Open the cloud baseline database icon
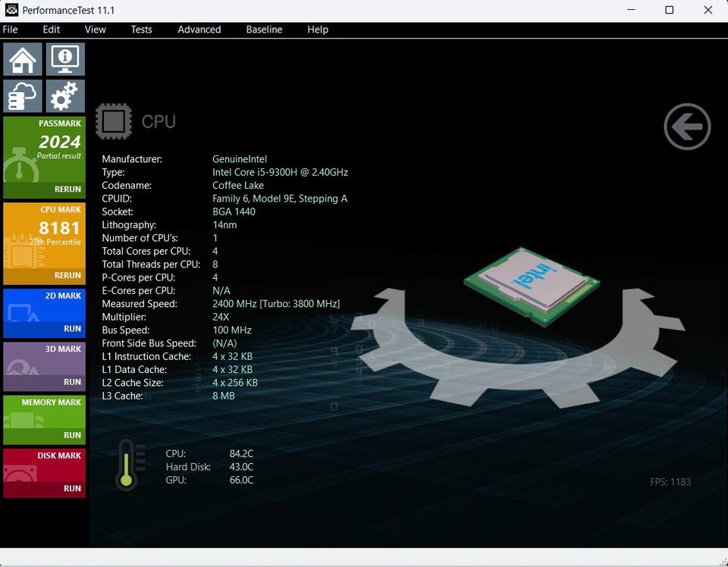The image size is (728, 567). point(22,96)
